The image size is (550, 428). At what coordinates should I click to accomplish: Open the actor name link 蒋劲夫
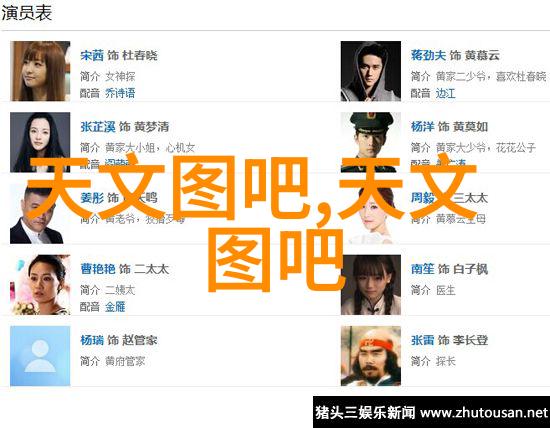(428, 55)
